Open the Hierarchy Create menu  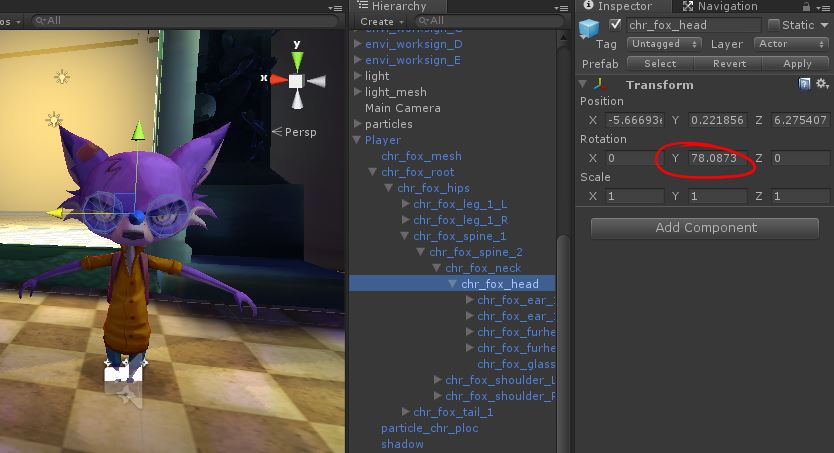pyautogui.click(x=381, y=21)
